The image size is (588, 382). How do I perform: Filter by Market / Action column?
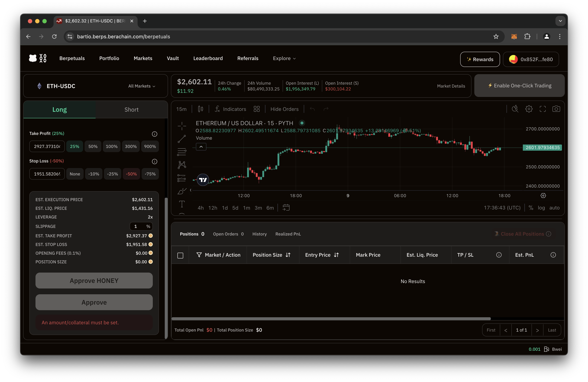[x=218, y=255]
